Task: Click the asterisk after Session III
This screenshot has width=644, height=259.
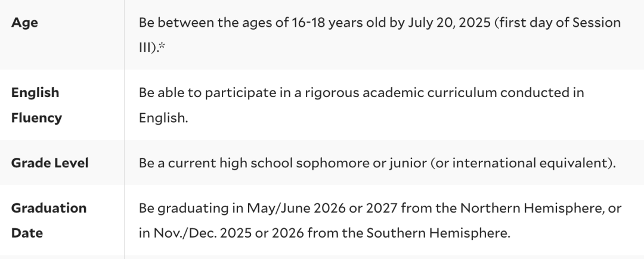Action: click(x=162, y=46)
